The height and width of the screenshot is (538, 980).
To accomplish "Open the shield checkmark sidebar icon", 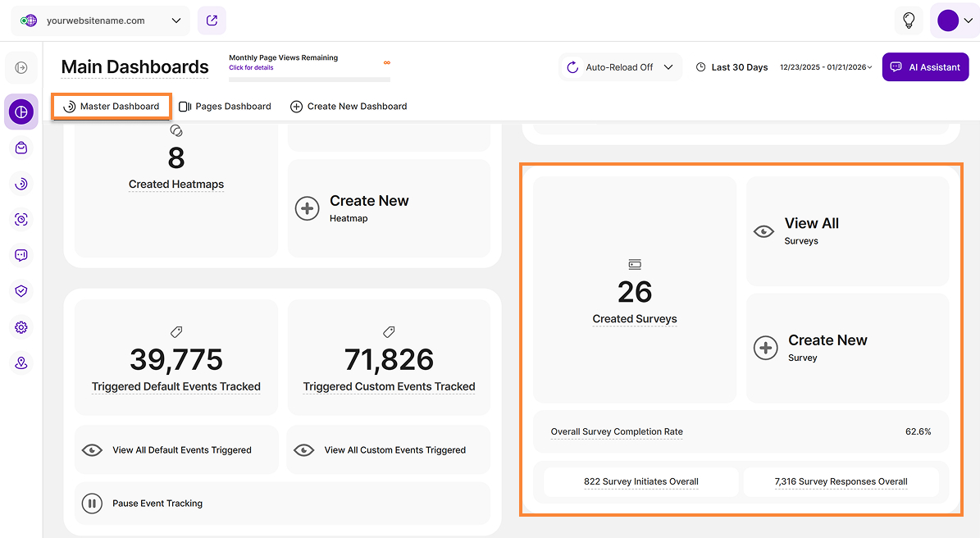I will pyautogui.click(x=21, y=291).
